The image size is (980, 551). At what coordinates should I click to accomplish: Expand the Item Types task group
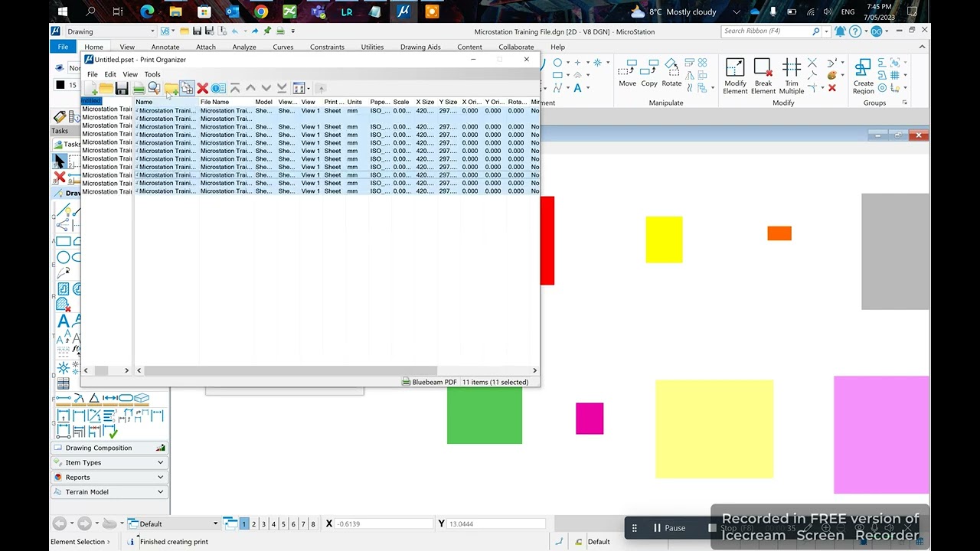pyautogui.click(x=109, y=462)
